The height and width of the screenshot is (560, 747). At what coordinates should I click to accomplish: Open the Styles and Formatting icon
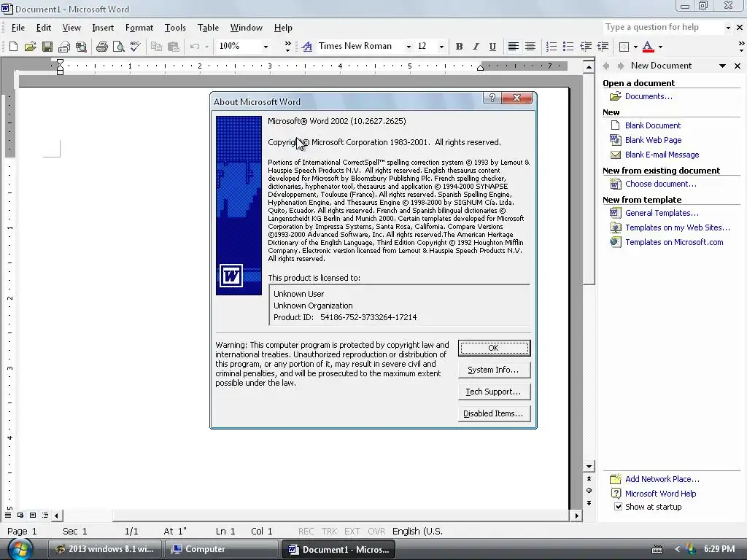(307, 46)
